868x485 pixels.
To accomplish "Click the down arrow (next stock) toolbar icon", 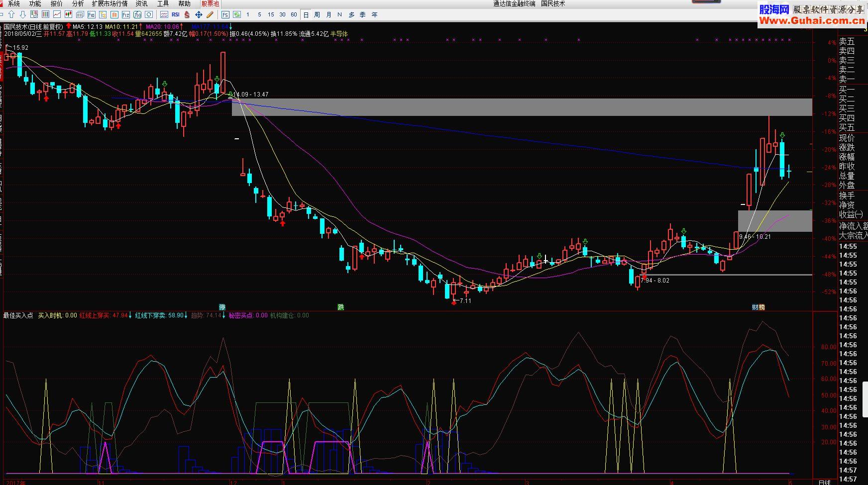I will point(23,14).
